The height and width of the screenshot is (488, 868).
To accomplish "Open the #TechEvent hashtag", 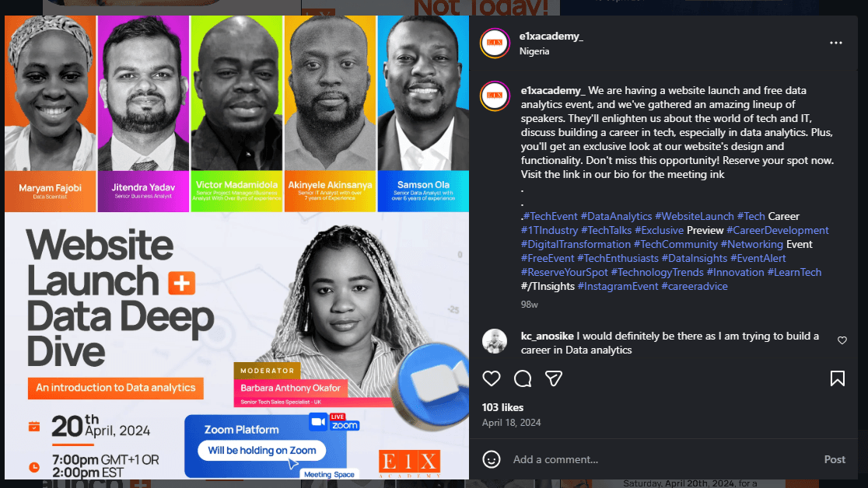I will coord(550,216).
